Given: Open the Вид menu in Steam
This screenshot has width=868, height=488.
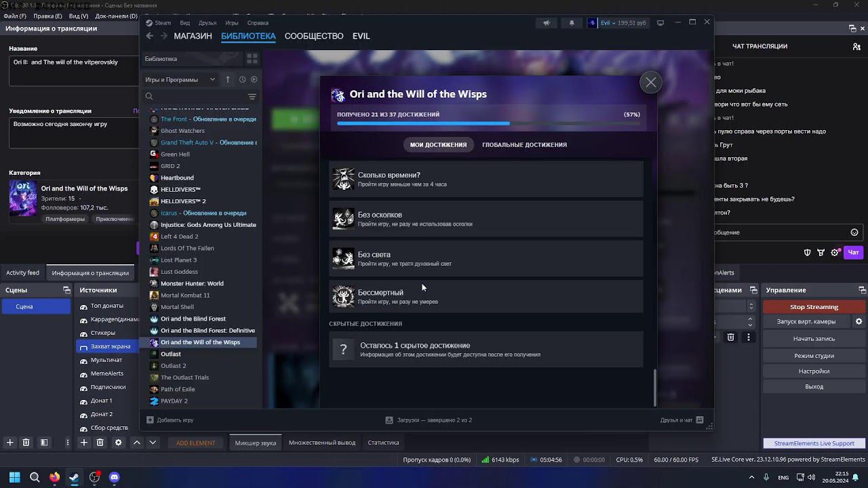Looking at the screenshot, I should pyautogui.click(x=184, y=23).
